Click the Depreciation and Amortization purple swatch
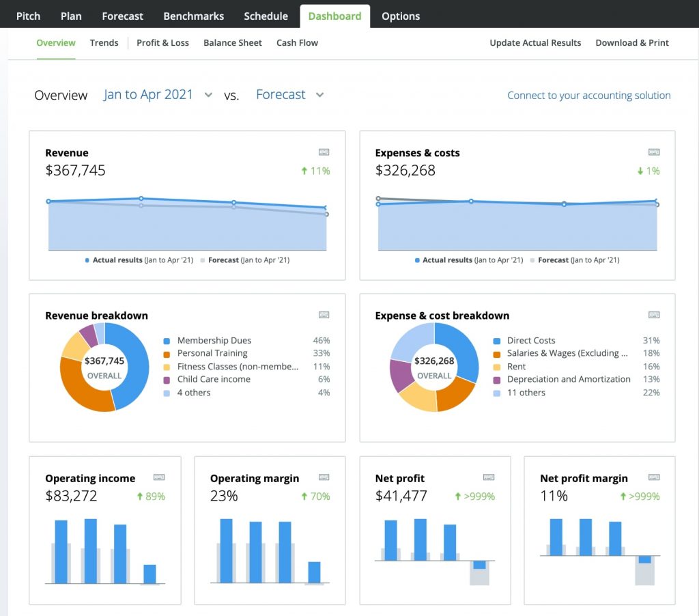 pos(497,380)
